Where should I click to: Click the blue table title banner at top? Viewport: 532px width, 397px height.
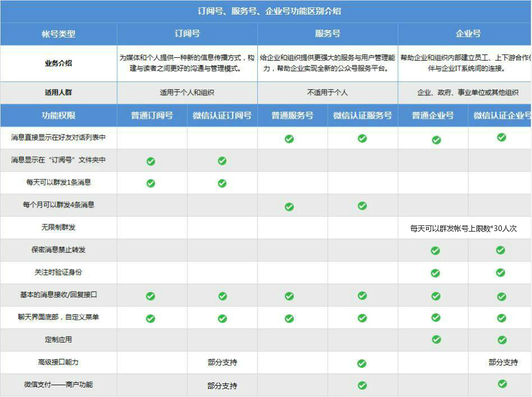266,10
